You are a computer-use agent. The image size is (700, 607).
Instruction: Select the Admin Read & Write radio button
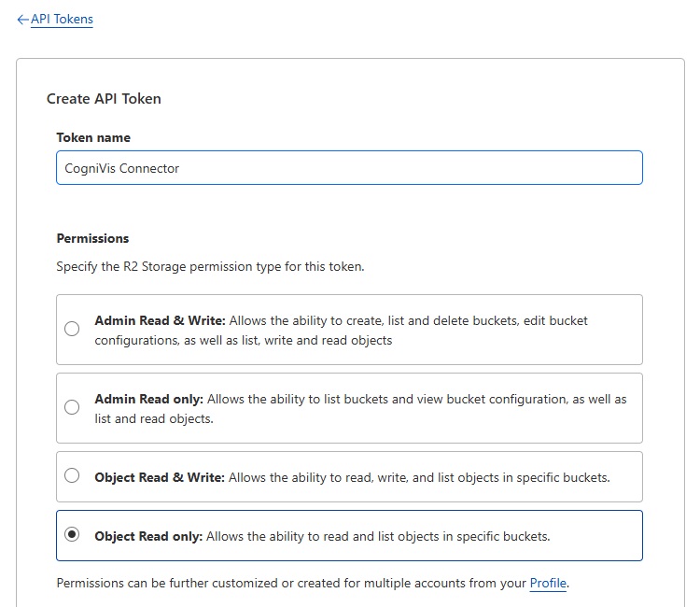pyautogui.click(x=72, y=329)
